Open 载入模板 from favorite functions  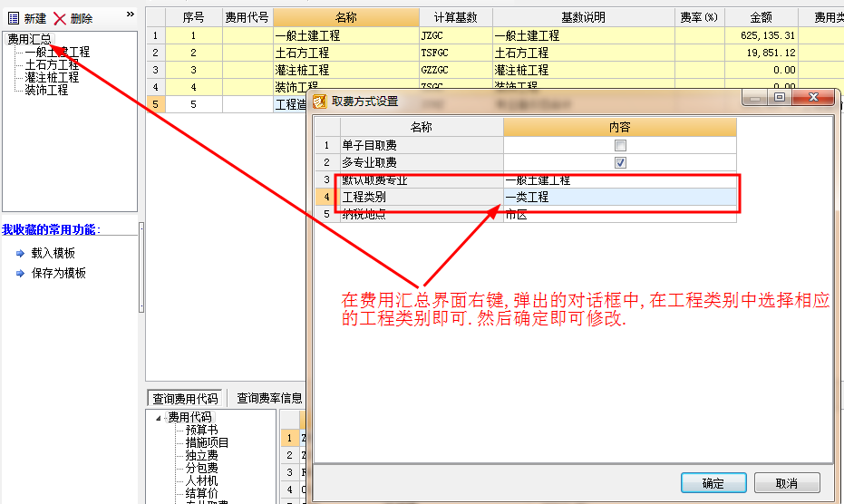[x=53, y=253]
